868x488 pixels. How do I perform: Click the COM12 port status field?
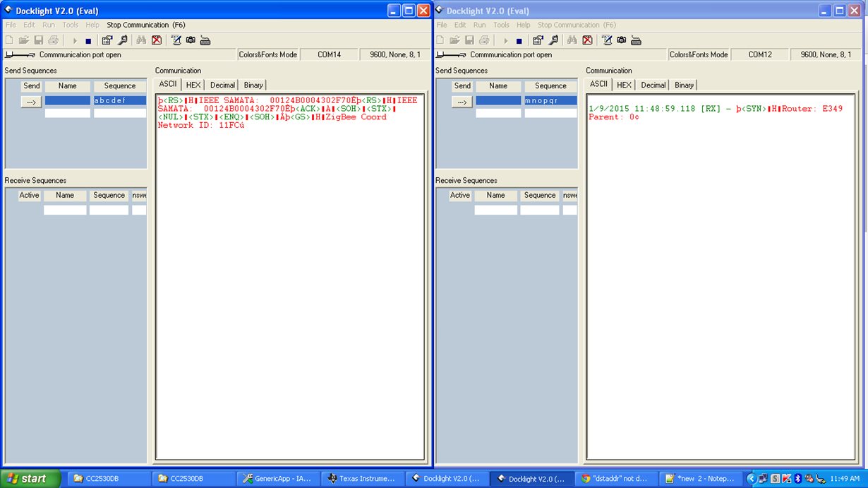tap(760, 54)
